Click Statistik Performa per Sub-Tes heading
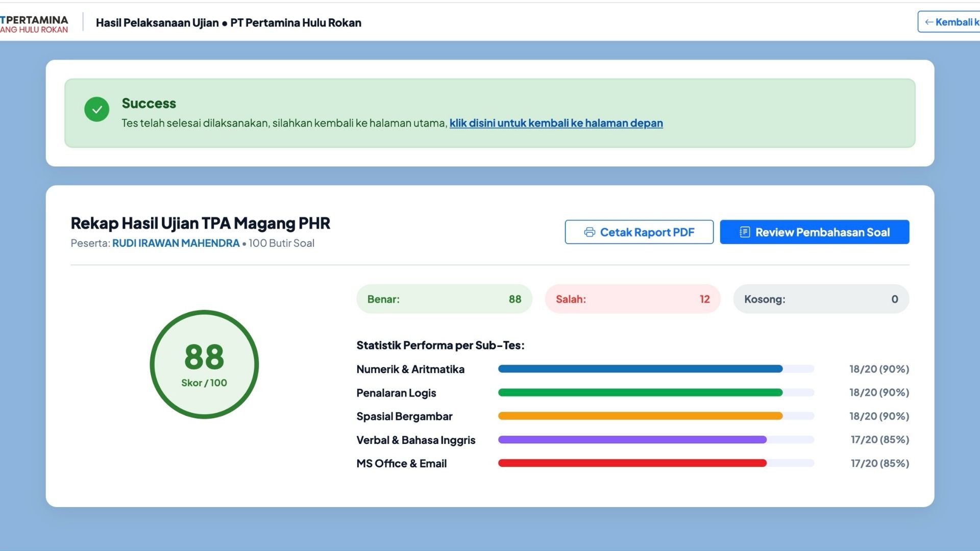980x551 pixels. pyautogui.click(x=440, y=345)
